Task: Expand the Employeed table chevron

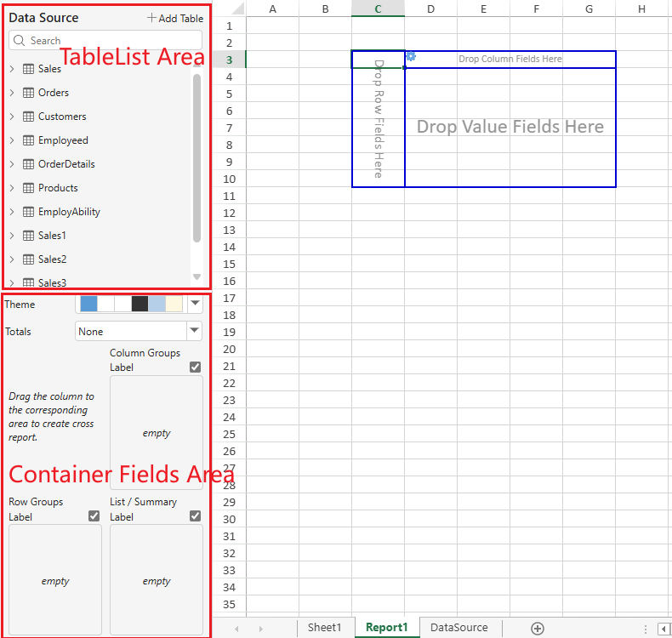Action: click(x=12, y=140)
